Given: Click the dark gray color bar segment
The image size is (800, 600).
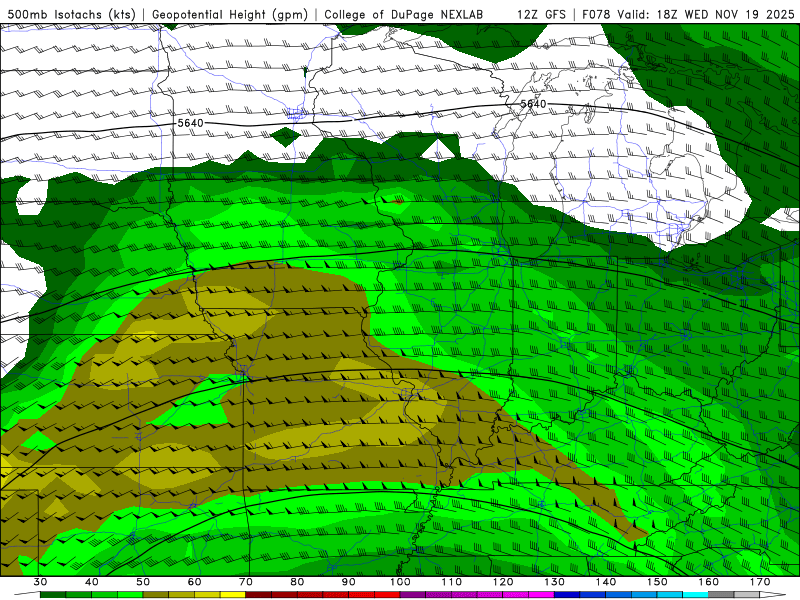Looking at the screenshot, I should 721,595.
